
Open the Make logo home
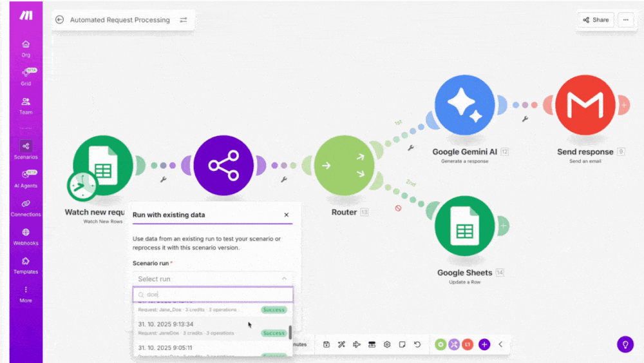(26, 15)
